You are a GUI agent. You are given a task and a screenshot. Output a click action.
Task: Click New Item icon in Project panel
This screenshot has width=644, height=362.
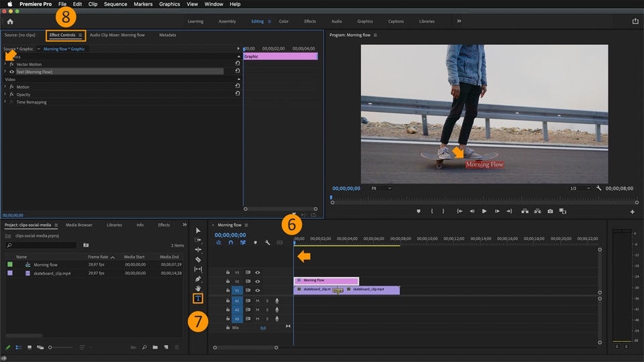[166, 347]
